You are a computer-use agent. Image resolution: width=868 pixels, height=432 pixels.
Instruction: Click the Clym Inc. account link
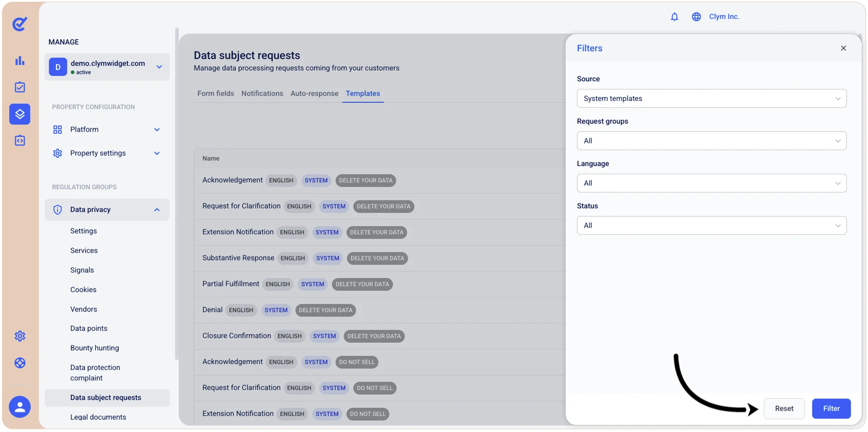[724, 17]
